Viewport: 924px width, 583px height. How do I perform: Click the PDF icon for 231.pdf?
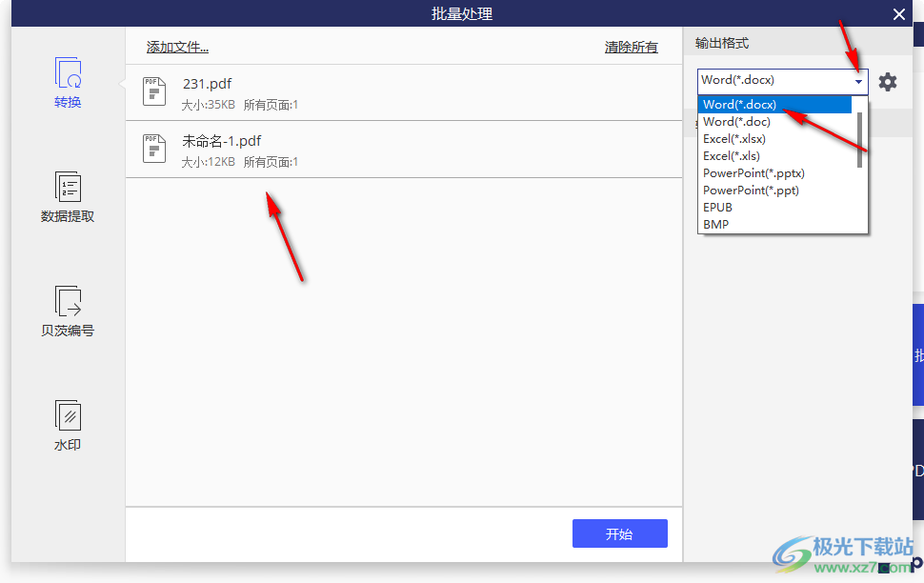pos(153,92)
